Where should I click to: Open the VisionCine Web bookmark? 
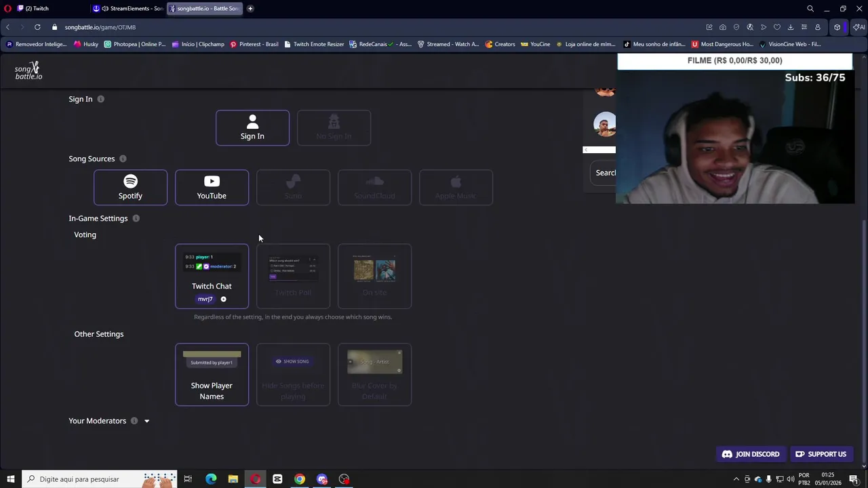790,44
